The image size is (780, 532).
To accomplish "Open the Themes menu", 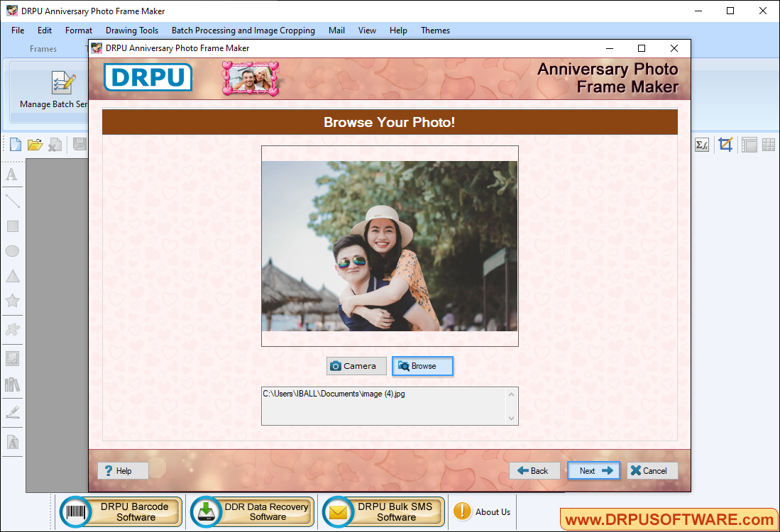I will click(x=435, y=31).
